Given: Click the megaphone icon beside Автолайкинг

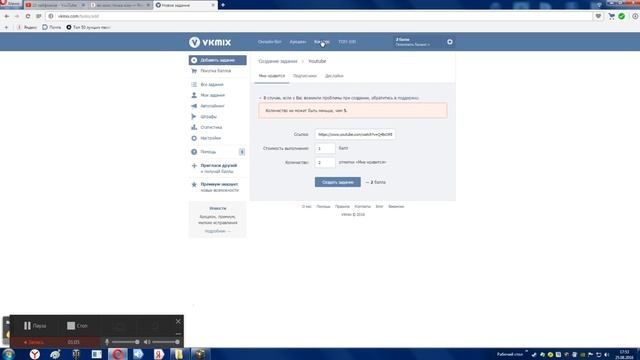Looking at the screenshot, I should (x=194, y=106).
